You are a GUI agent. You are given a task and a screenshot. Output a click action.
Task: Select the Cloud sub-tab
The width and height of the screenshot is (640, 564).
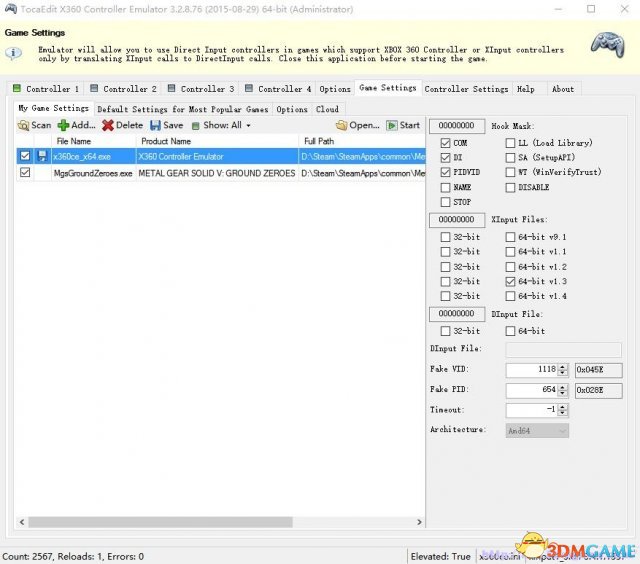327,109
